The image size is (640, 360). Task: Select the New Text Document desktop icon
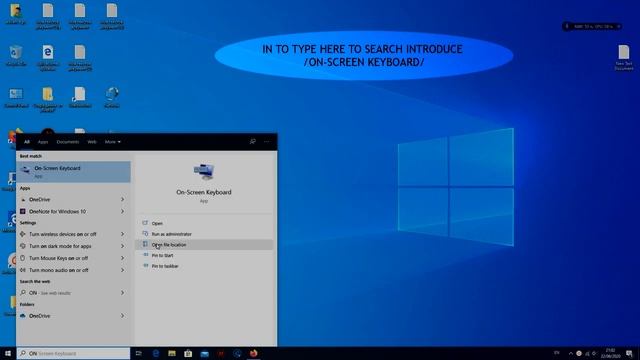tap(624, 58)
